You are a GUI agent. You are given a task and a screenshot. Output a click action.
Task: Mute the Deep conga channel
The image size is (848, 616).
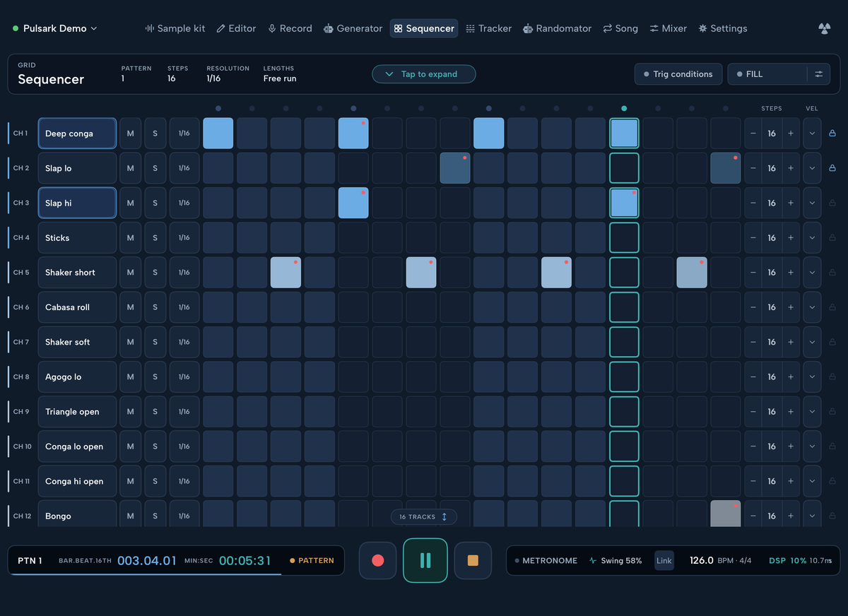pos(130,134)
